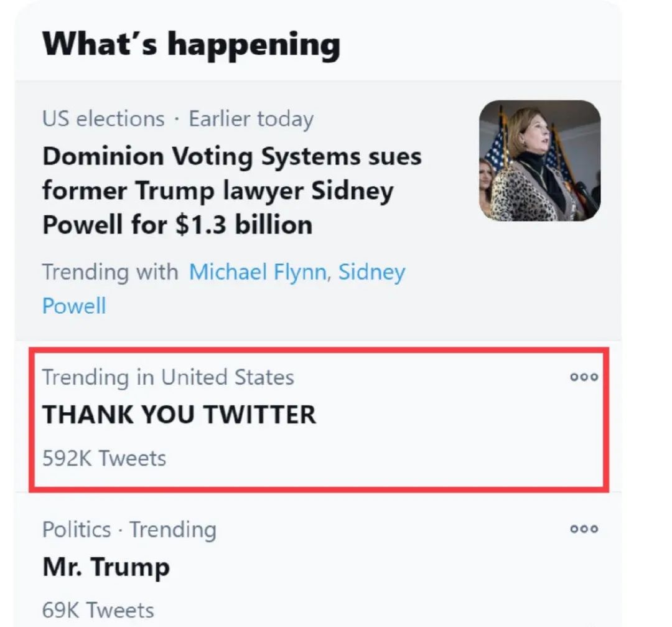The width and height of the screenshot is (672, 627).
Task: Click the 'former Trump lawyer Sidney' headline line
Action: coord(218,190)
